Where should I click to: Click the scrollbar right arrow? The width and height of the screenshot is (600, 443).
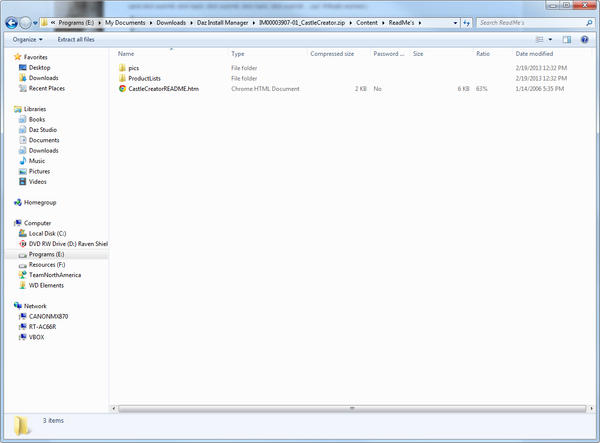point(591,409)
